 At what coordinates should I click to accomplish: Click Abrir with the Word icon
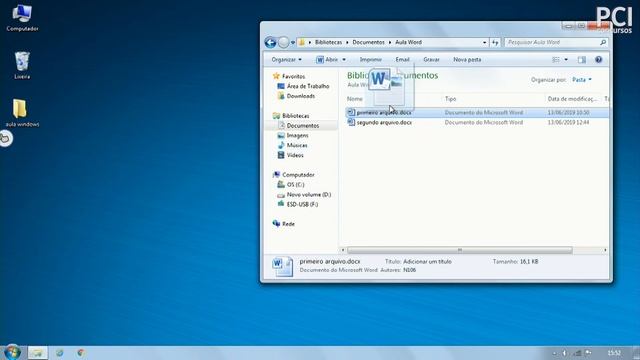tap(327, 60)
